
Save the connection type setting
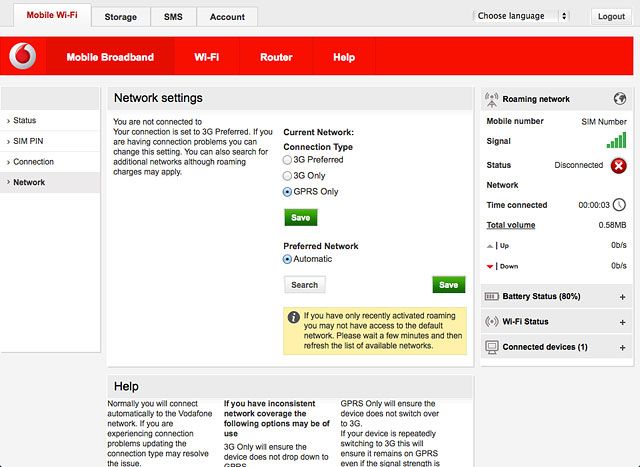[x=300, y=217]
